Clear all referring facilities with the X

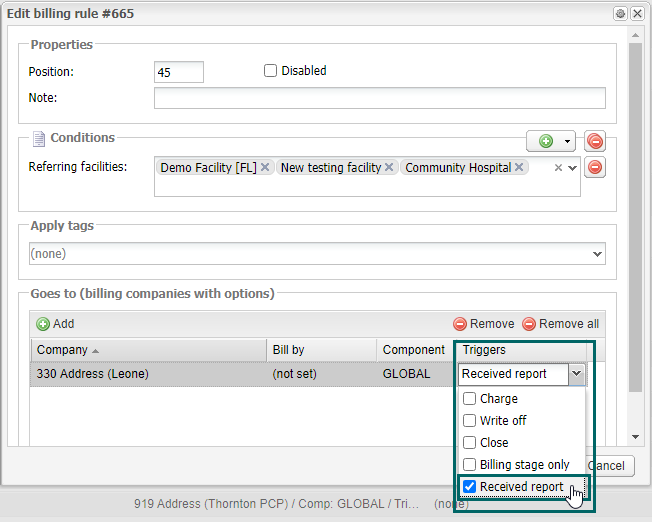coord(558,168)
